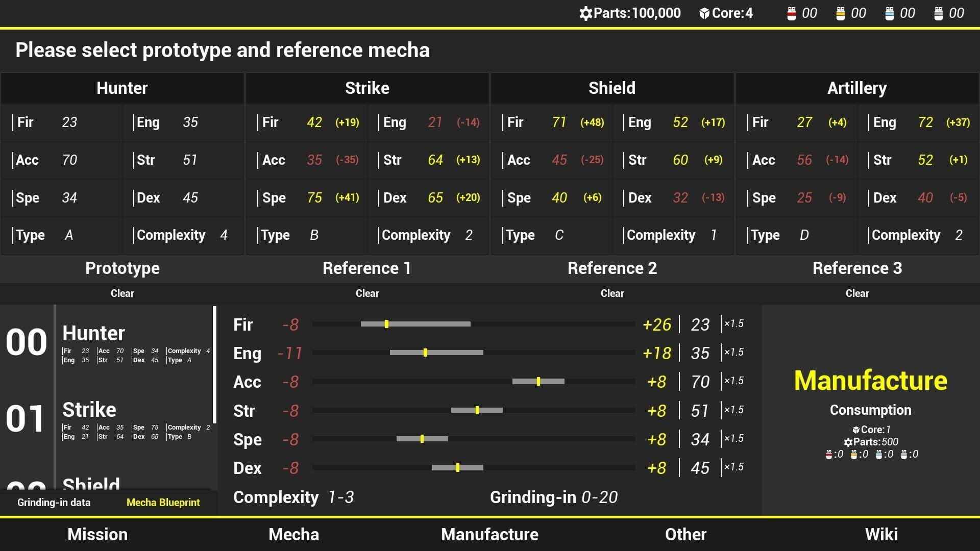980x551 pixels.
Task: Select the yellow component icon in resource bar
Action: (x=841, y=13)
